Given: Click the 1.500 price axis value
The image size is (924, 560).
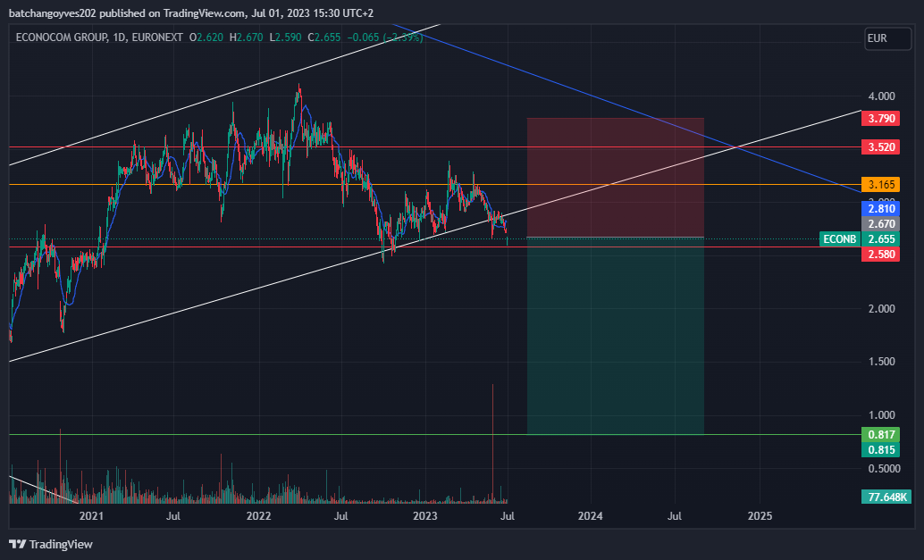Looking at the screenshot, I should coord(882,362).
